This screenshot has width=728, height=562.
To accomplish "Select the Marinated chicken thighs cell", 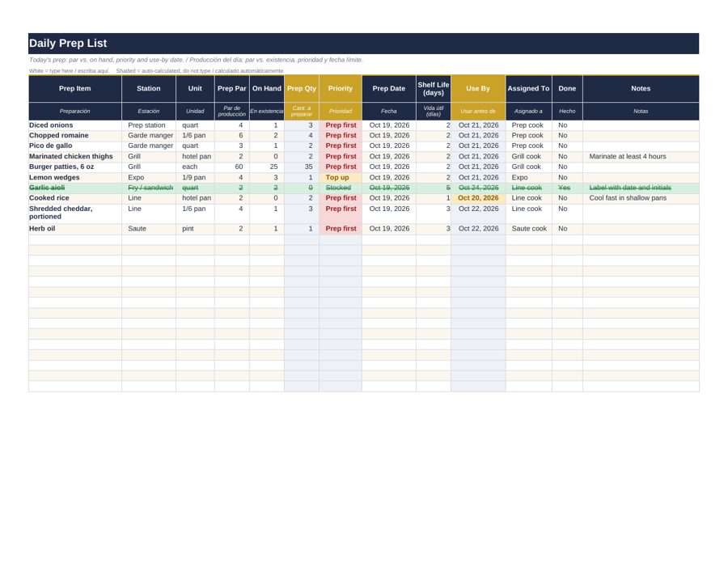I will click(74, 156).
